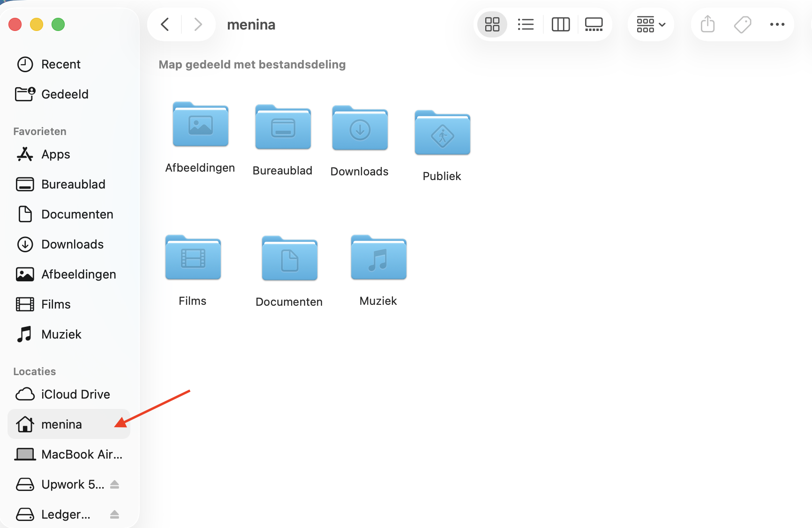Screen dimensions: 812x528
Task: Switch to list view
Action: click(x=526, y=24)
